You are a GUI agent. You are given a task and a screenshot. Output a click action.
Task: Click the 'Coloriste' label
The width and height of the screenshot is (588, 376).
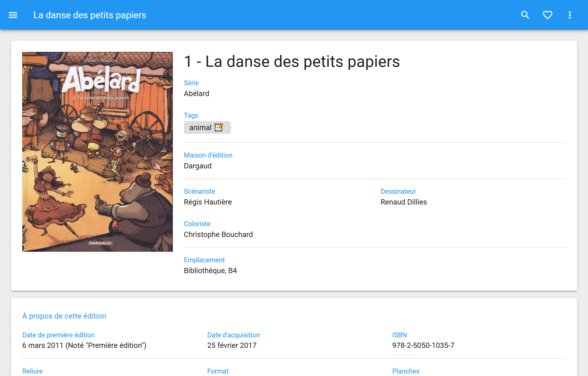(197, 224)
